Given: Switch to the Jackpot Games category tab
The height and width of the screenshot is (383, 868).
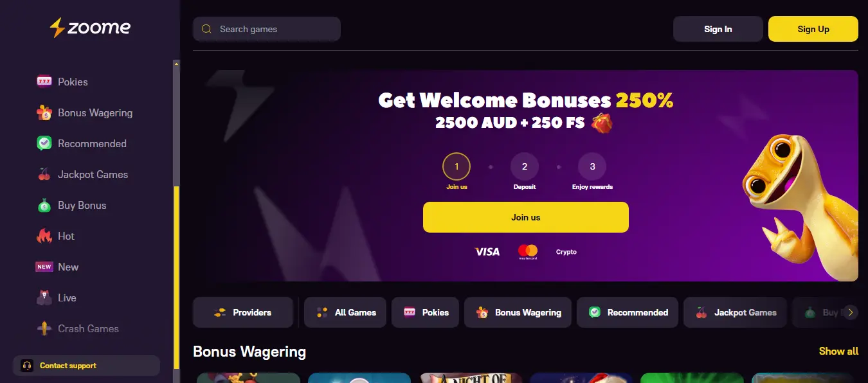Looking at the screenshot, I should point(735,312).
